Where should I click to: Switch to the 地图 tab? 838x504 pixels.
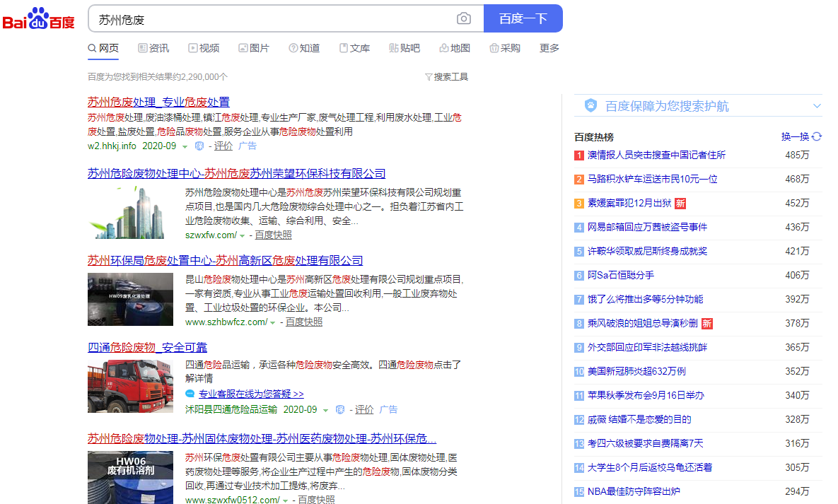pyautogui.click(x=455, y=48)
